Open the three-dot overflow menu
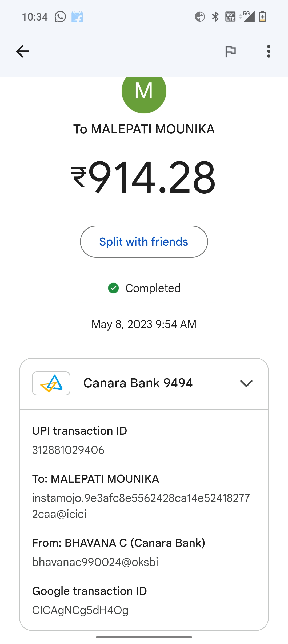 [269, 51]
